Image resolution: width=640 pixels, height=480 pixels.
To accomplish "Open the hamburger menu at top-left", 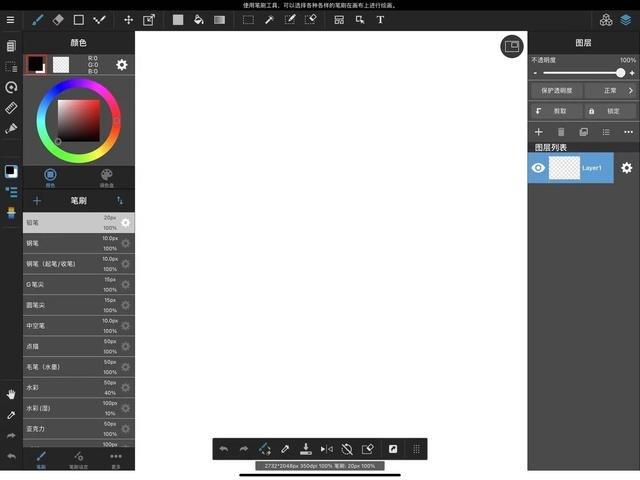I will tap(11, 19).
